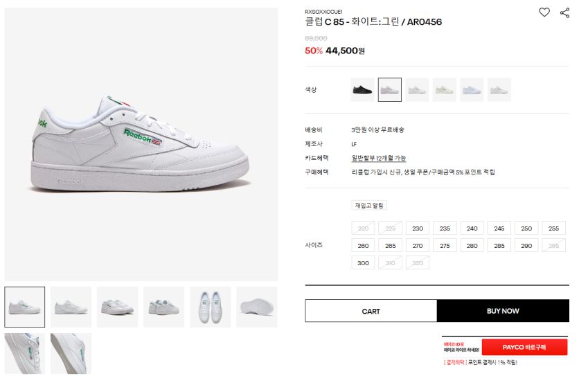Select the black shoe color swatch

pyautogui.click(x=362, y=89)
